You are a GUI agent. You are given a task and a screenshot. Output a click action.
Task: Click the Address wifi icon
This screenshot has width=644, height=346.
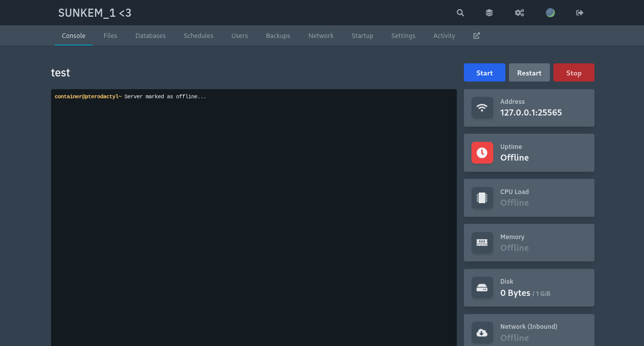482,108
